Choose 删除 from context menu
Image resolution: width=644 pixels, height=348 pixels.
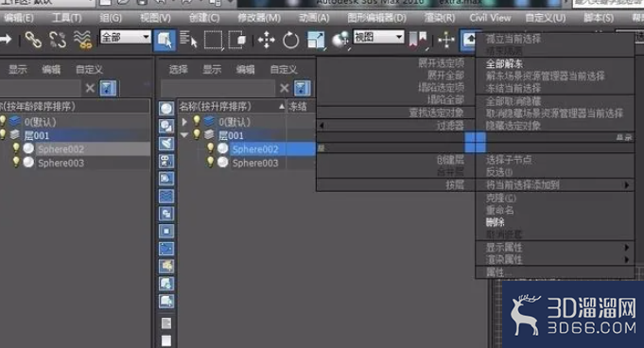click(x=495, y=222)
